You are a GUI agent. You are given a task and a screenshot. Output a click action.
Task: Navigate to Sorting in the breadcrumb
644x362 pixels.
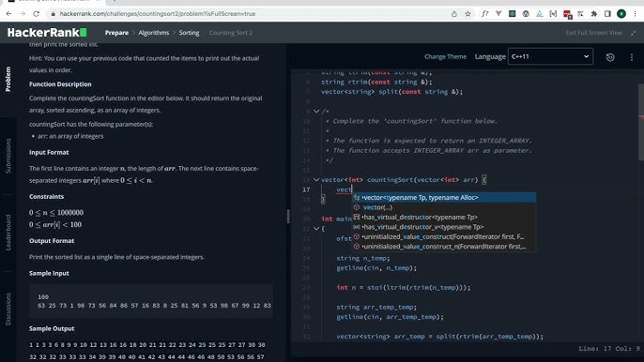pyautogui.click(x=189, y=33)
